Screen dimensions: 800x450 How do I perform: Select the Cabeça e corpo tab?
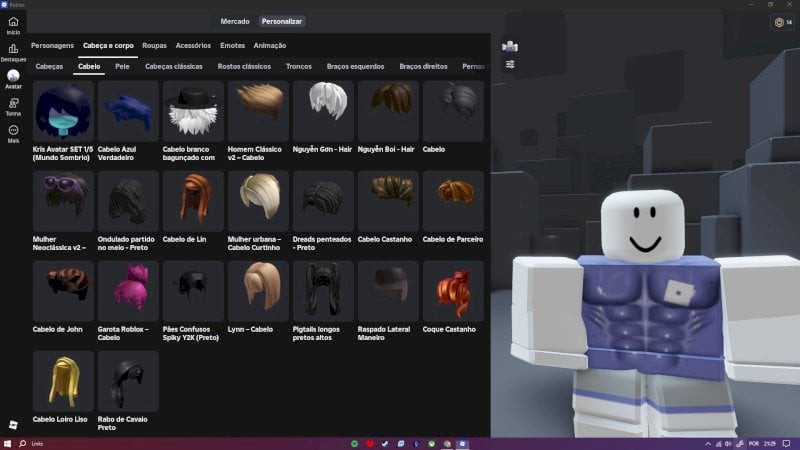tap(108, 45)
